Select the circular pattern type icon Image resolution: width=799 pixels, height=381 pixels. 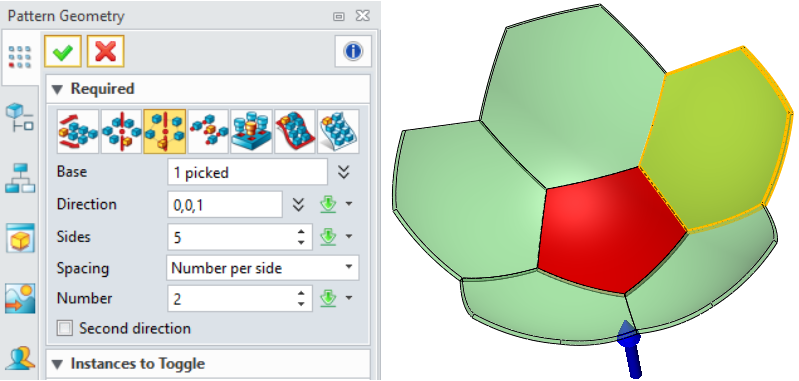(121, 131)
